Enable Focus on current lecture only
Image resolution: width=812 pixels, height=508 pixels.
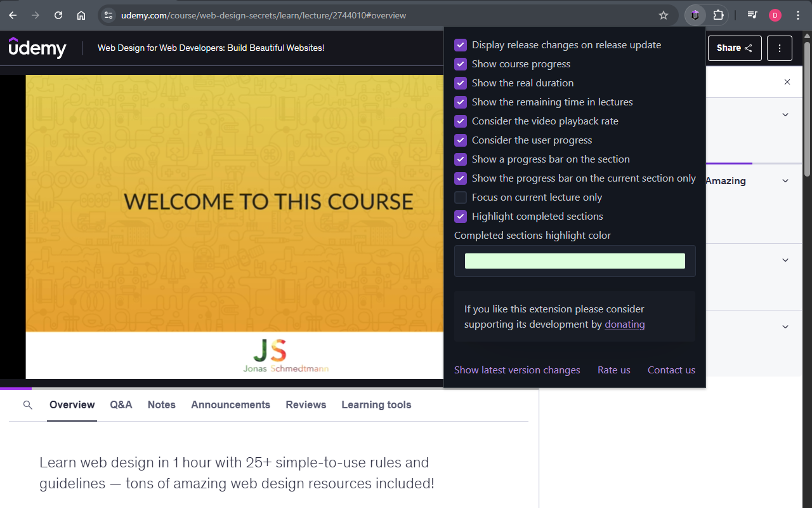(461, 197)
